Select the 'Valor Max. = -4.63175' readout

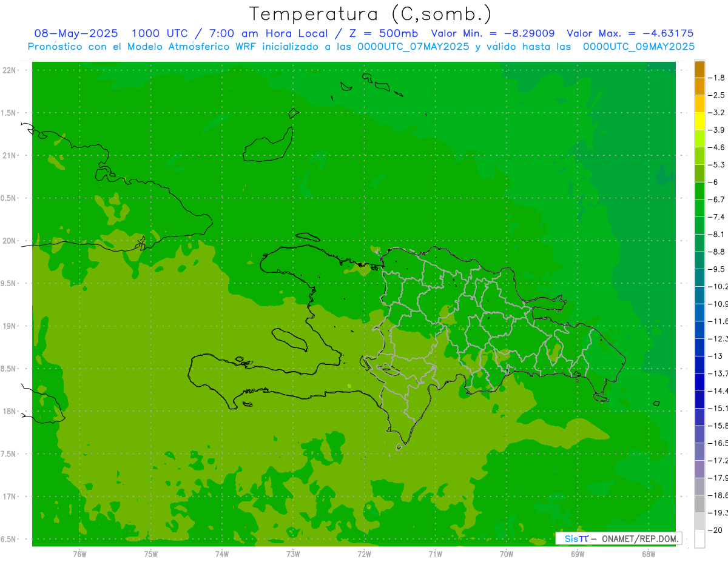(630, 33)
